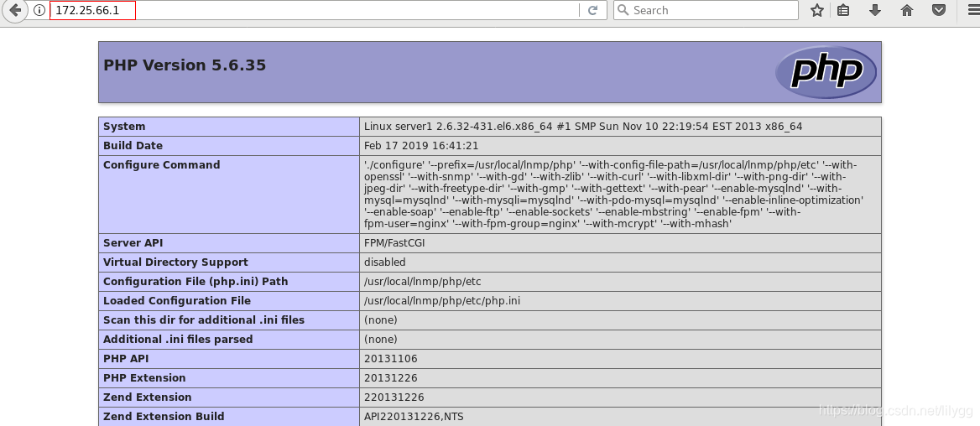Click the PHP logo image
The height and width of the screenshot is (426, 980).
tap(826, 72)
